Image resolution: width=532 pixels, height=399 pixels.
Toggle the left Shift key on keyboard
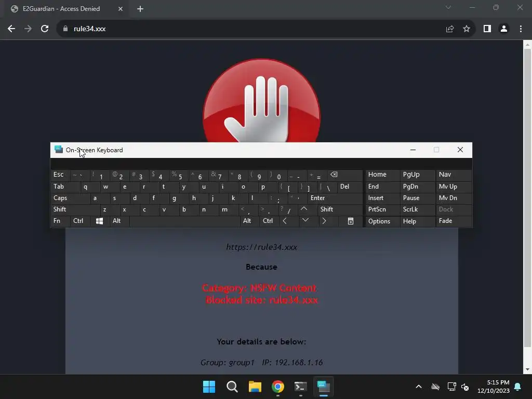pyautogui.click(x=75, y=209)
